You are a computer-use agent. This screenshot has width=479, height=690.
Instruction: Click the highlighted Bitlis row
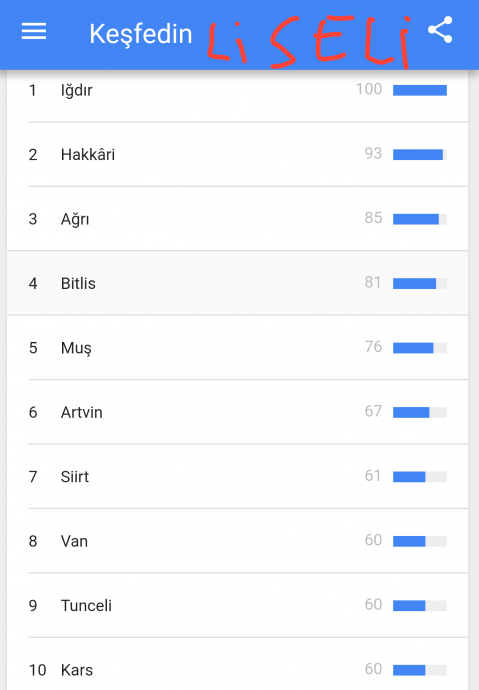[238, 283]
